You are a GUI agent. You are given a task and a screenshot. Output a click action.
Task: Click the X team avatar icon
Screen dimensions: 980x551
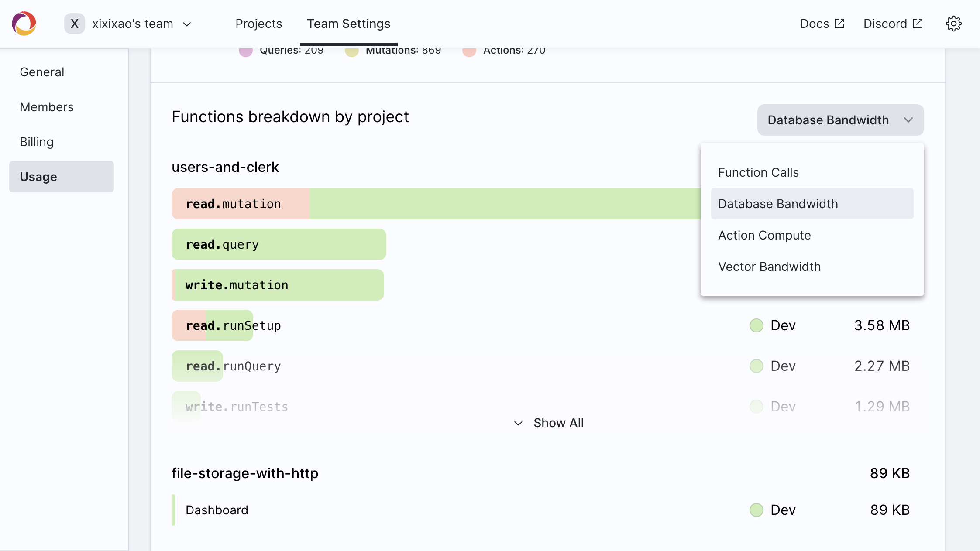coord(75,24)
